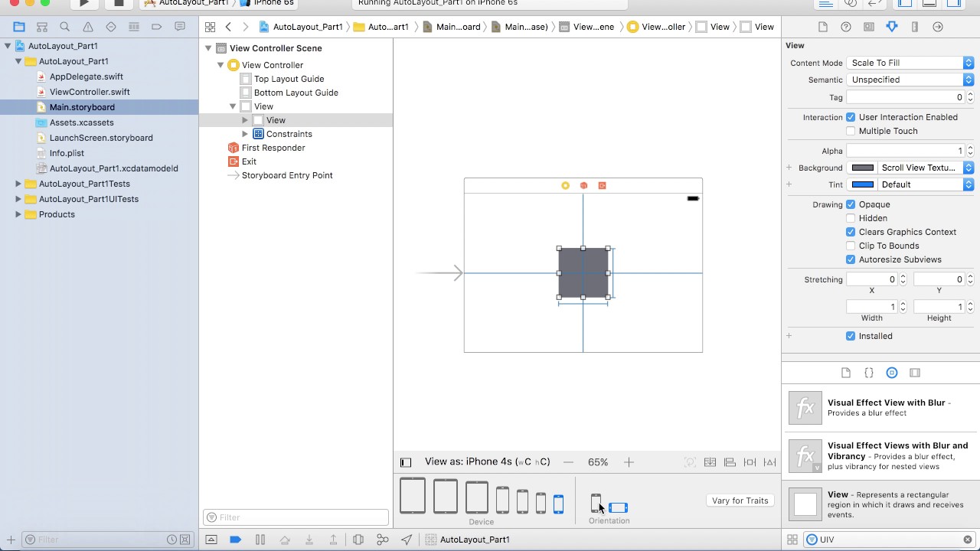Open the Align constraints menu

click(x=730, y=462)
